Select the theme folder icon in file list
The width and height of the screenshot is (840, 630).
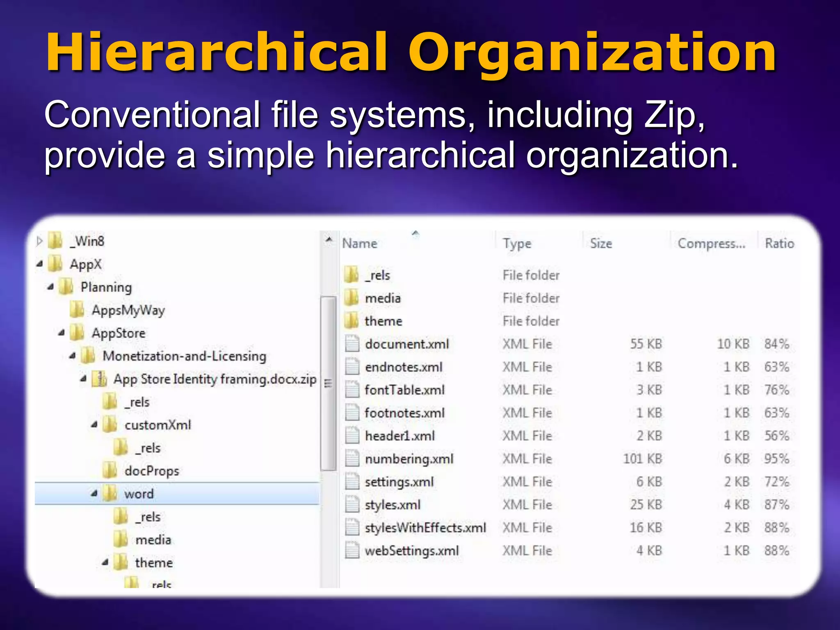(x=352, y=321)
